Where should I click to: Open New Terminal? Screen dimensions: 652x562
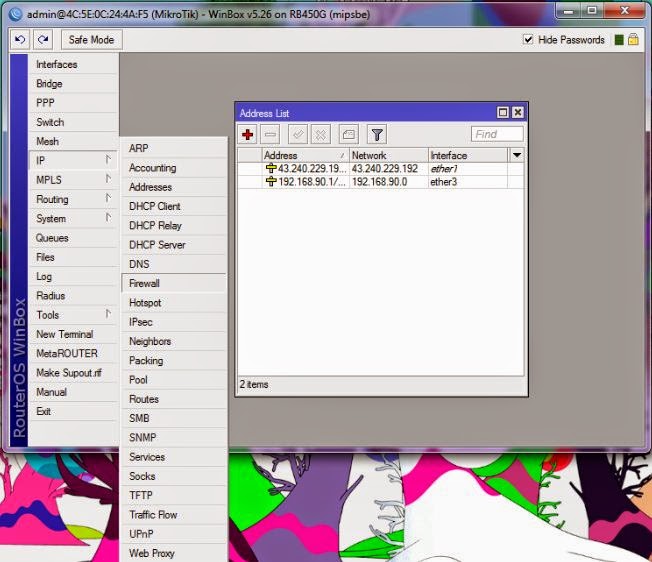pos(73,334)
